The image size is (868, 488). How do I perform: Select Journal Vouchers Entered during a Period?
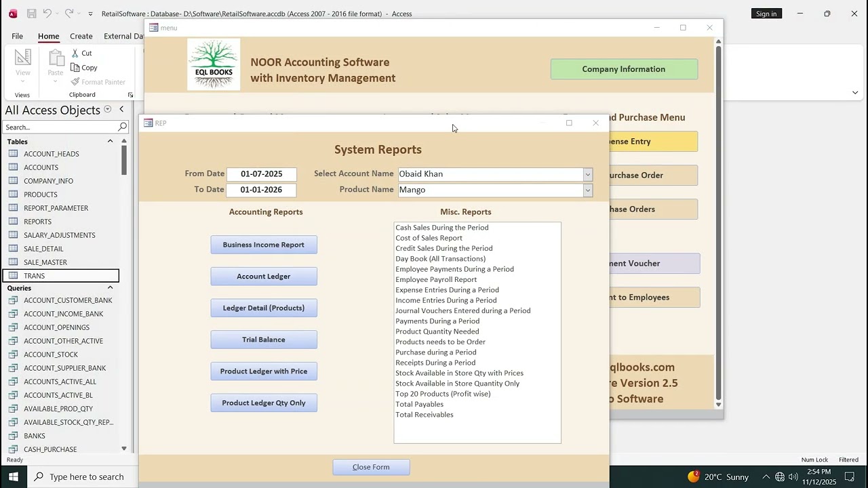[x=463, y=310]
